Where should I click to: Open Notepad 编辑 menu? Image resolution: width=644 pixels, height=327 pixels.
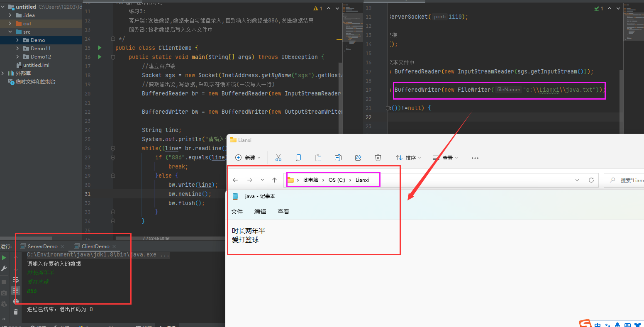point(260,212)
